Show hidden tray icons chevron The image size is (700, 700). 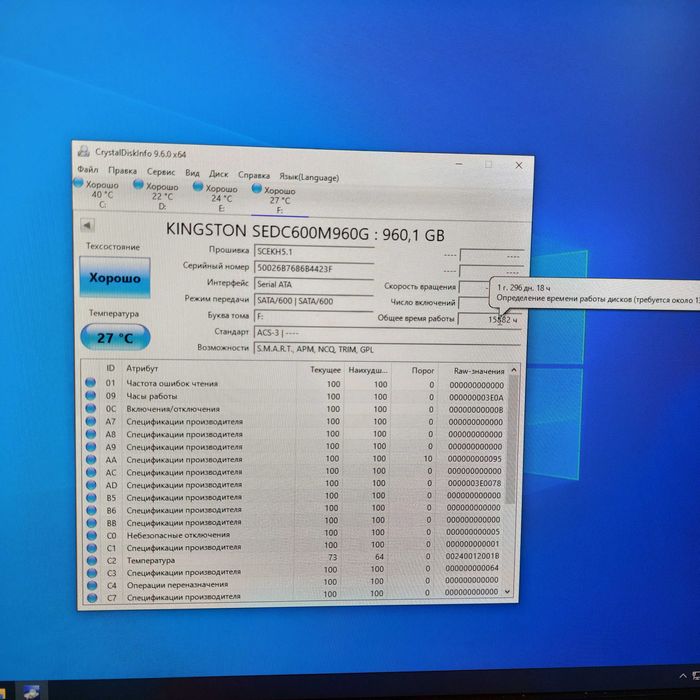(x=683, y=676)
